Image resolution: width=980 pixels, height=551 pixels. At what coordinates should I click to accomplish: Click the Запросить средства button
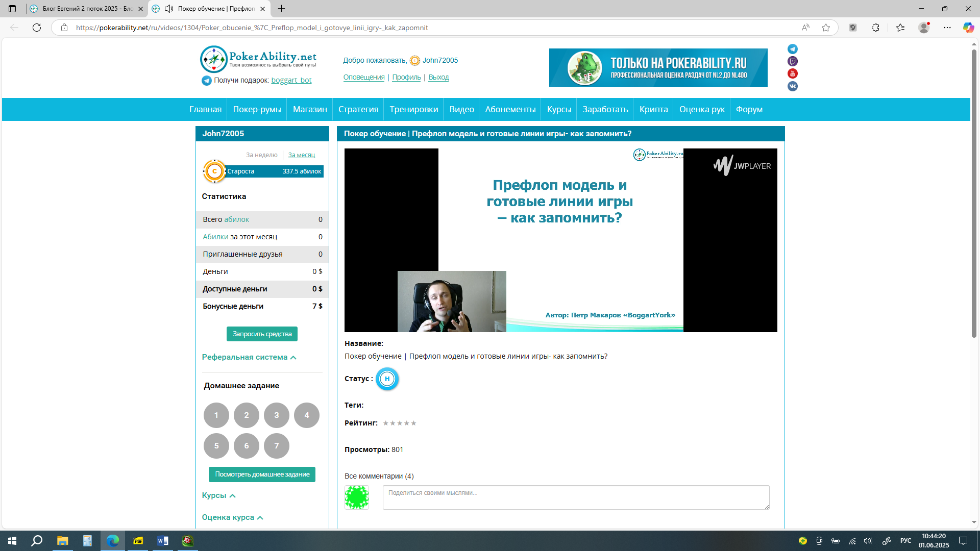coord(262,334)
